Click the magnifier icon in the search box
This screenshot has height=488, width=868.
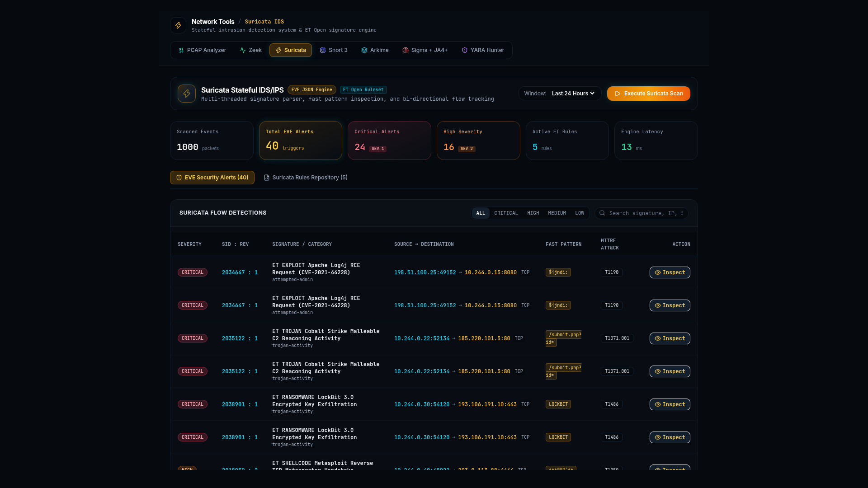pyautogui.click(x=602, y=213)
